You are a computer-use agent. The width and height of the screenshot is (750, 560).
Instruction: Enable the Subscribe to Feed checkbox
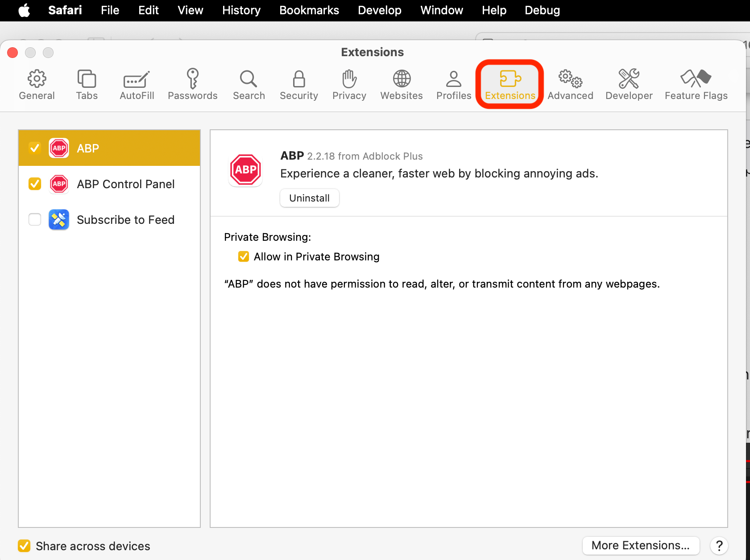click(x=35, y=219)
